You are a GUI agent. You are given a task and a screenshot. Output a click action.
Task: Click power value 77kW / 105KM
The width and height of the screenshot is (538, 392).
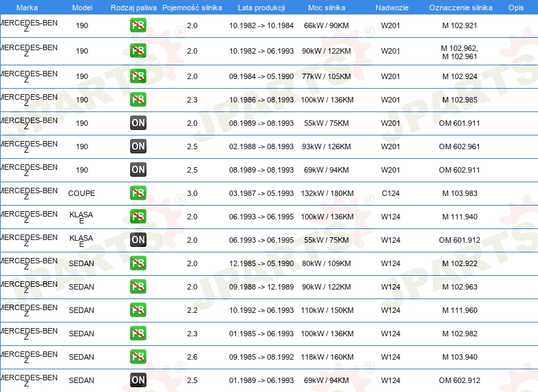(x=326, y=76)
